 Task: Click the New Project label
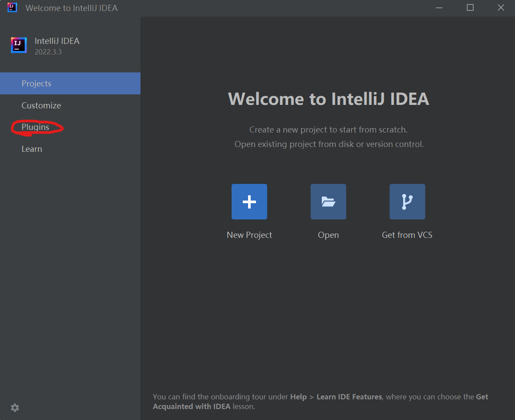[x=249, y=235]
